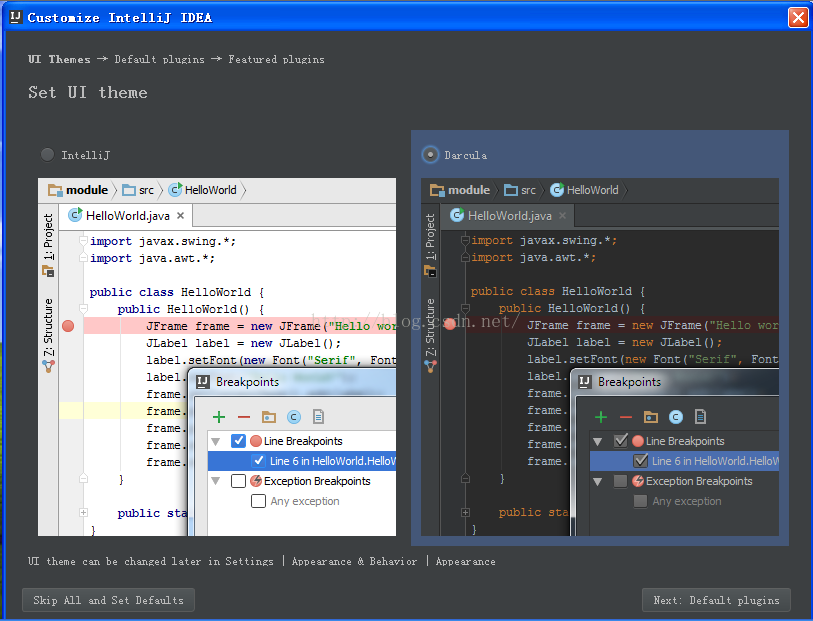The image size is (813, 621).
Task: Click Structure tool icon in Darcula preview sidebar
Action: [430, 366]
